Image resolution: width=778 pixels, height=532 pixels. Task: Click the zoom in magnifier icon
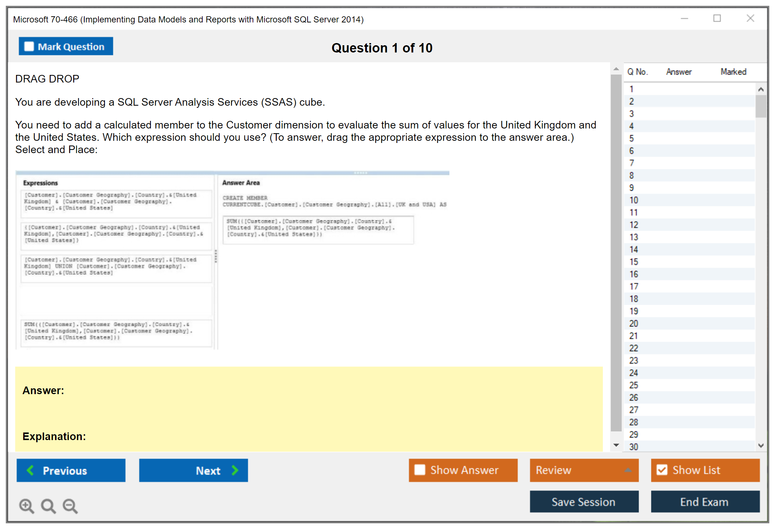(x=26, y=506)
